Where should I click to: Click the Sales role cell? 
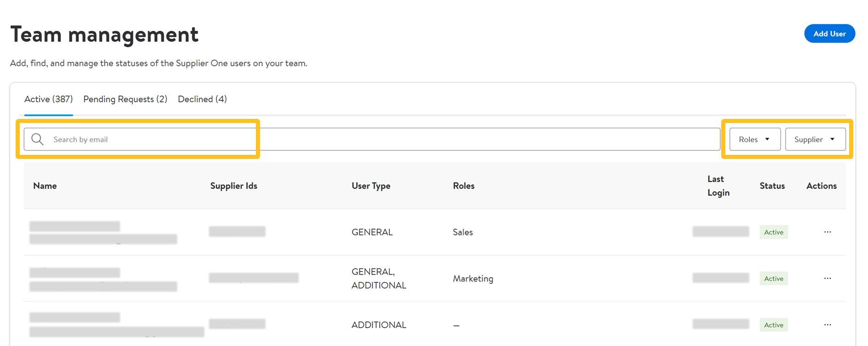point(463,232)
